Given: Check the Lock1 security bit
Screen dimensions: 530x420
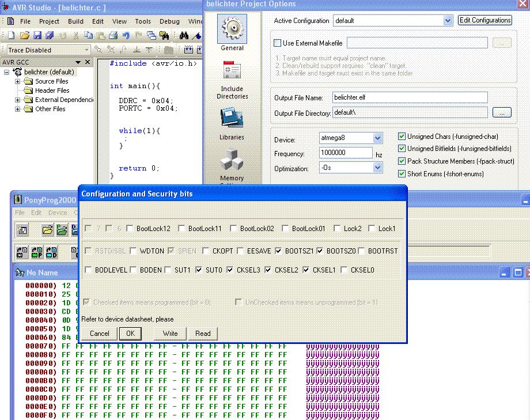Looking at the screenshot, I should click(372, 229).
